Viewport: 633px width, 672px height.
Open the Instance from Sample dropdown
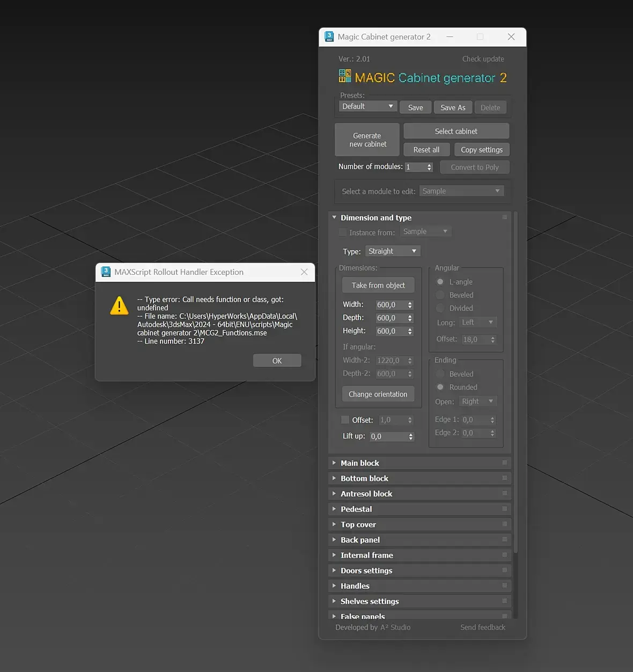tap(426, 231)
